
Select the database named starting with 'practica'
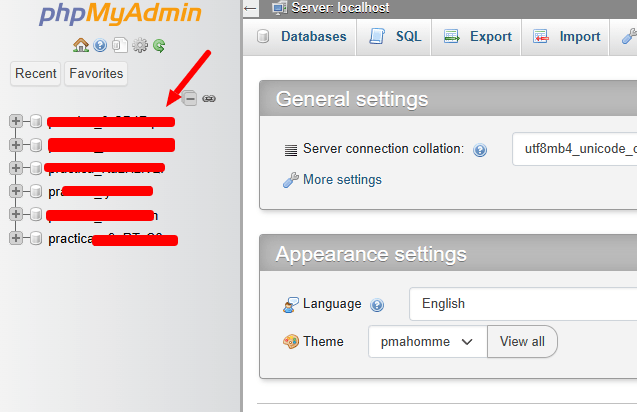[113, 239]
